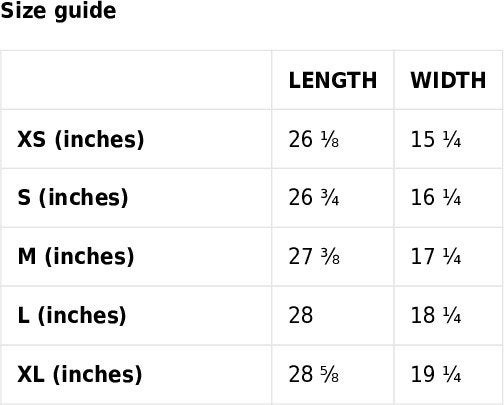The width and height of the screenshot is (504, 405).
Task: Select the L length value 28
Action: coord(301,315)
